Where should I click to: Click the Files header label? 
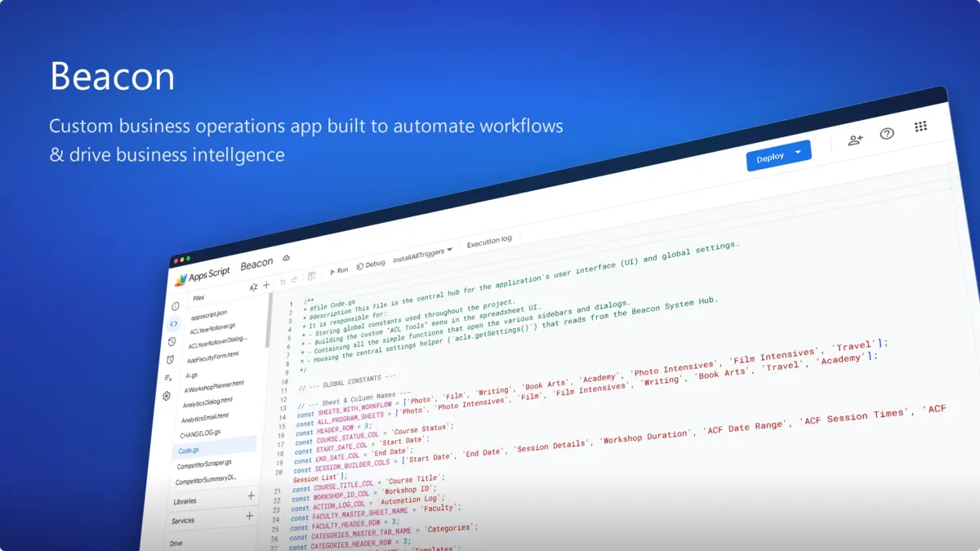tap(198, 298)
